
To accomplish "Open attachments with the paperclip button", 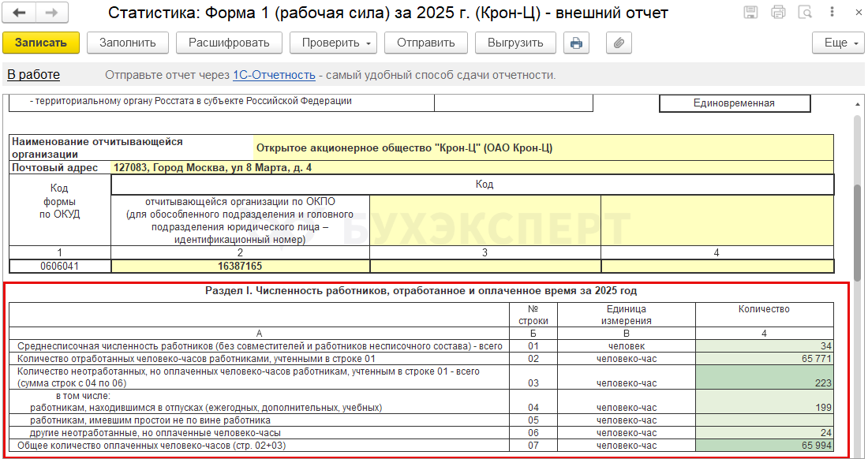I will (x=619, y=43).
